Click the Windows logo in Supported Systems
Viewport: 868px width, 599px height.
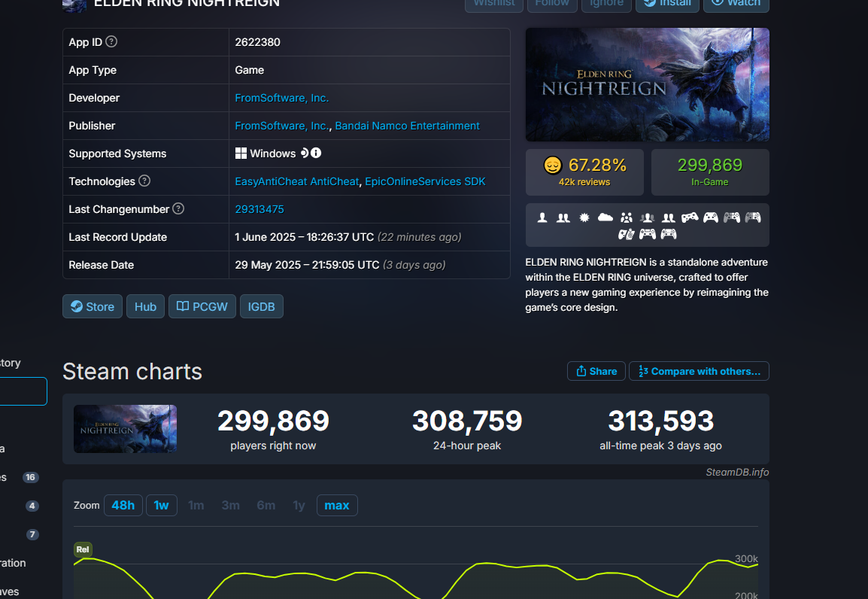[x=241, y=154]
